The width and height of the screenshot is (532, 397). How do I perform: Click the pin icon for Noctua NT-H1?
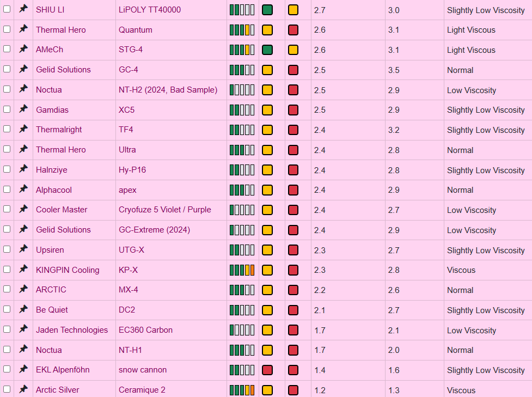tap(23, 349)
